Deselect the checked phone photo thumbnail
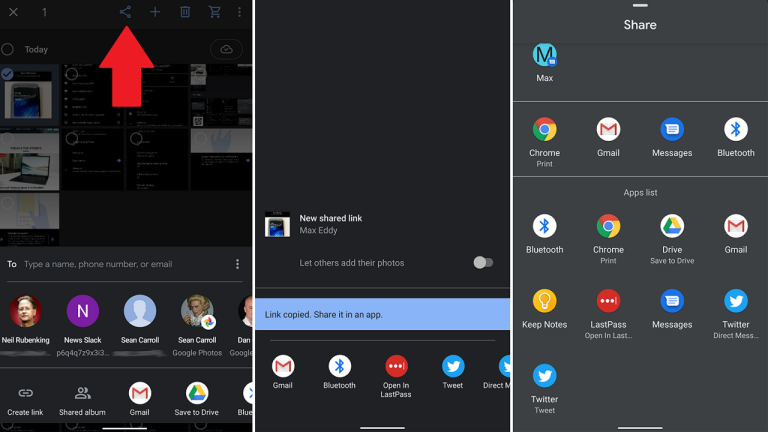768x432 pixels. tap(29, 95)
